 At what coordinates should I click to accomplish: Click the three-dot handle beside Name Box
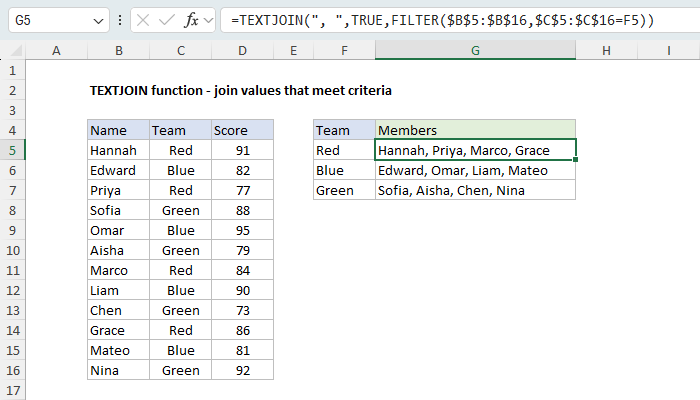point(120,20)
